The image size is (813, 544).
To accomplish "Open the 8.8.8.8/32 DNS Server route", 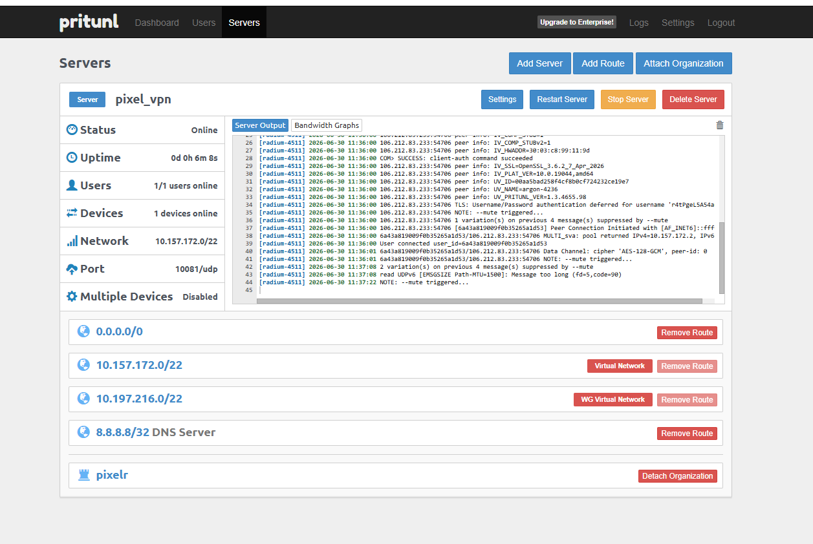I will click(156, 433).
